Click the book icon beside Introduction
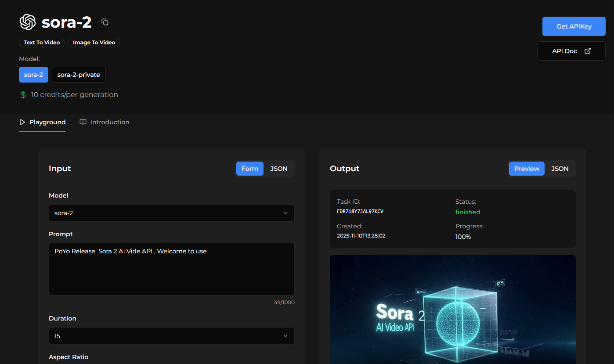Screen dimensions: 614x364 [83, 122]
